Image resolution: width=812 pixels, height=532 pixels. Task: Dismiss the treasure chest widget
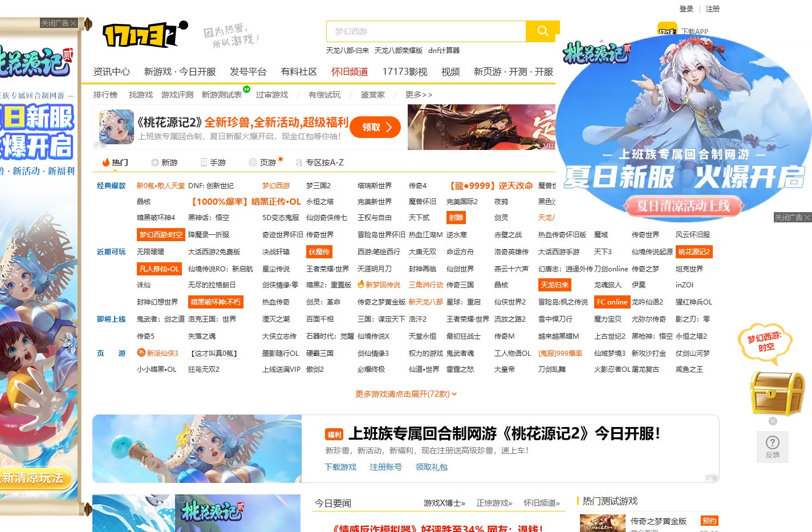(773, 421)
